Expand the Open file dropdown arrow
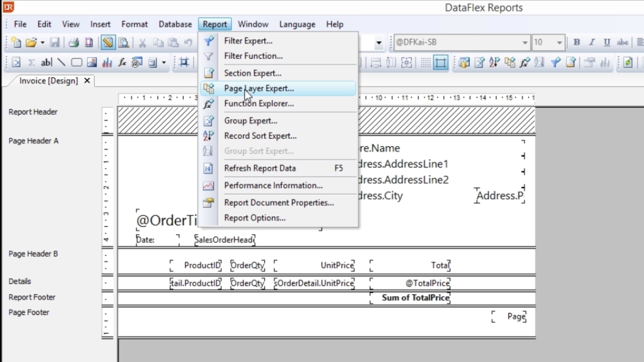This screenshot has height=362, width=644. click(43, 43)
